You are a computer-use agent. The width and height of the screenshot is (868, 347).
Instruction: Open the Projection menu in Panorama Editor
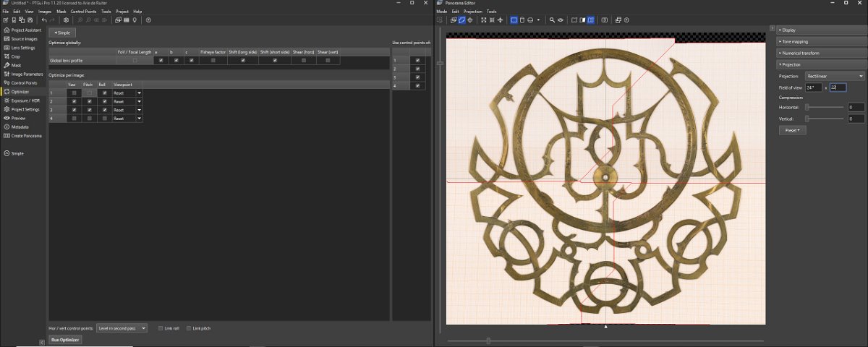point(472,12)
